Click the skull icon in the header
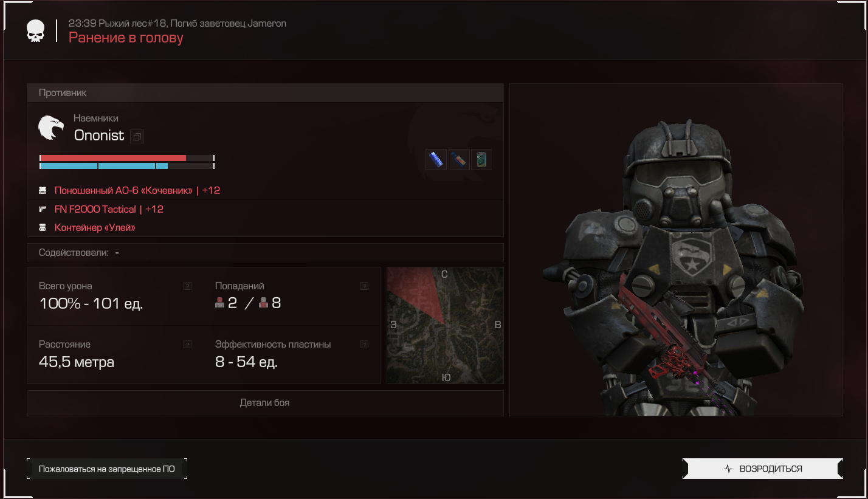Image resolution: width=868 pixels, height=499 pixels. (35, 31)
